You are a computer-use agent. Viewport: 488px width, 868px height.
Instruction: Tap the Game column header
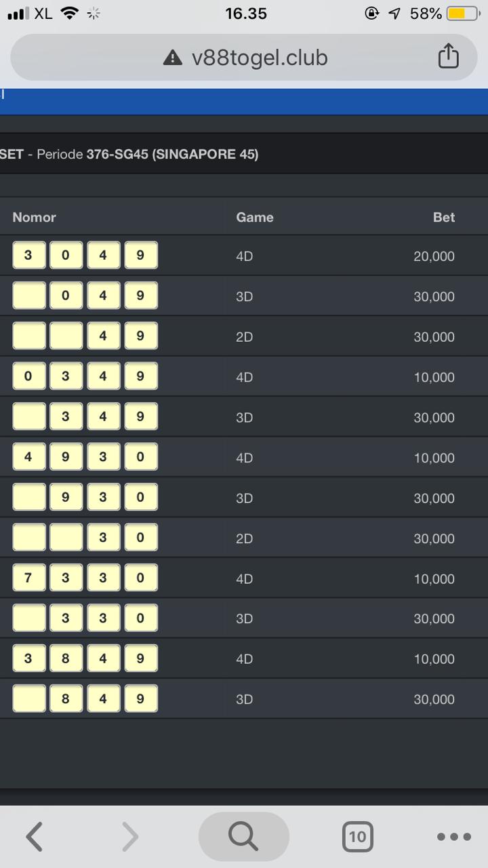[254, 217]
